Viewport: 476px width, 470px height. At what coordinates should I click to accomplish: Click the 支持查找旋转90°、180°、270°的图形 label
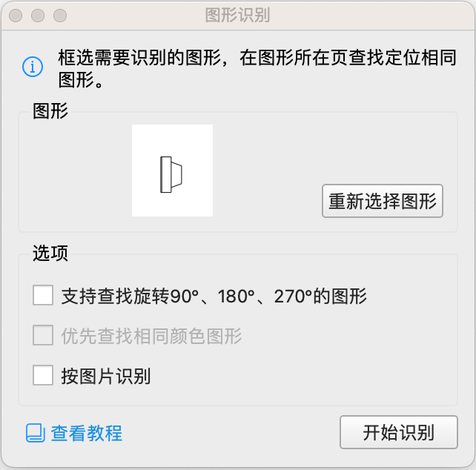[214, 297]
